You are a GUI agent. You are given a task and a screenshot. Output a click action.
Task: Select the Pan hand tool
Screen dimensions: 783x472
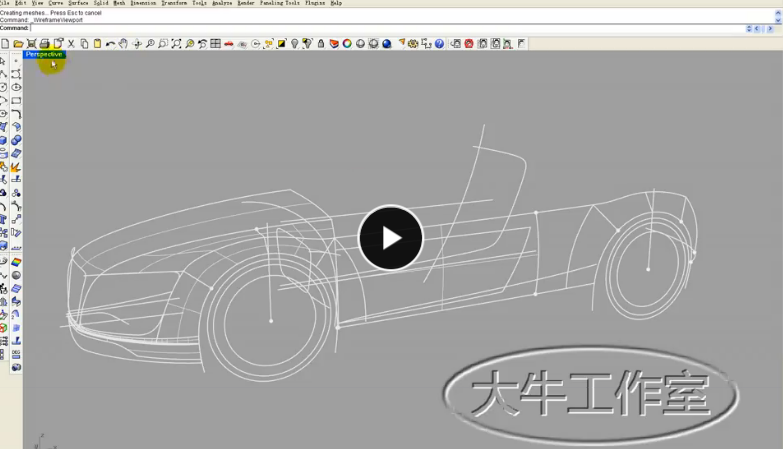[x=123, y=44]
